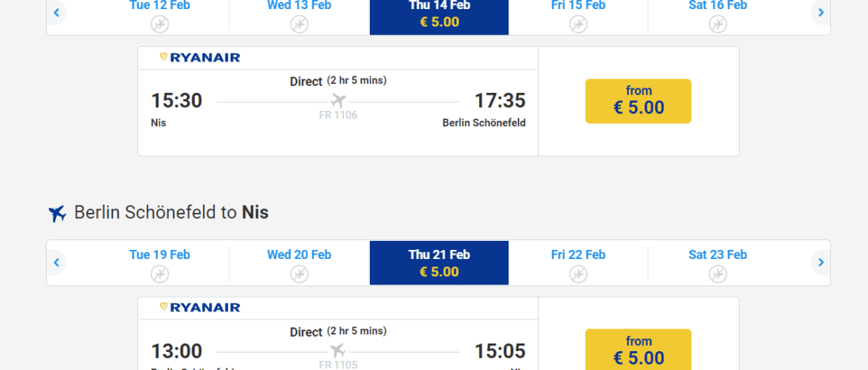The image size is (868, 370).
Task: Show later outbound dates with right chevron
Action: pyautogui.click(x=821, y=12)
